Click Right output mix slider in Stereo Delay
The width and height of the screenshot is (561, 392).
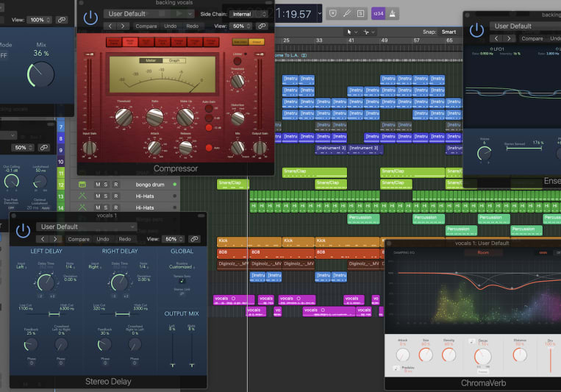(x=192, y=349)
